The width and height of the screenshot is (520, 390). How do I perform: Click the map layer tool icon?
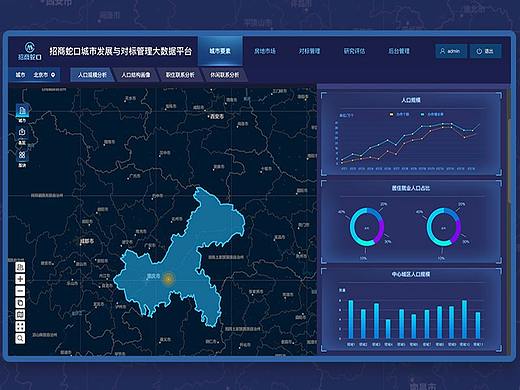(x=20, y=314)
